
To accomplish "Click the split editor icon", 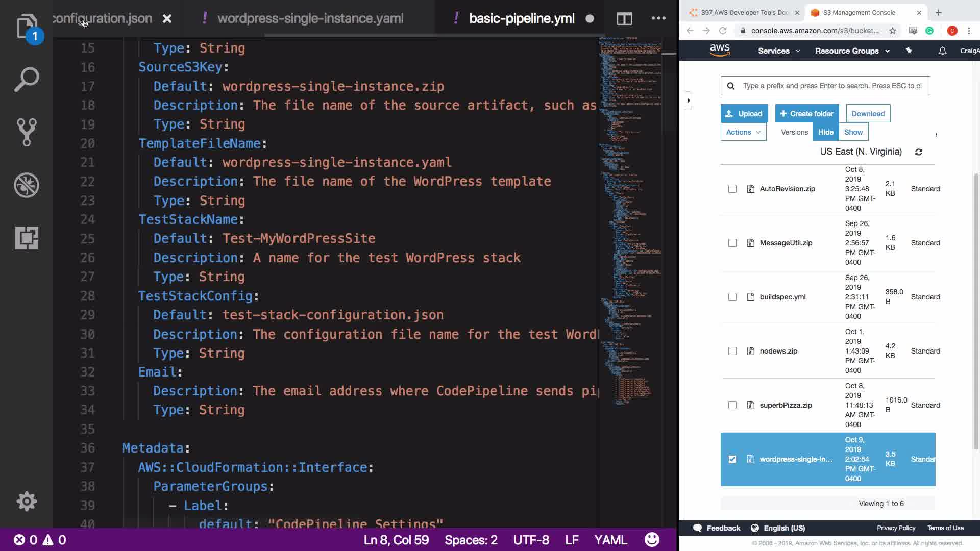I will click(x=624, y=19).
